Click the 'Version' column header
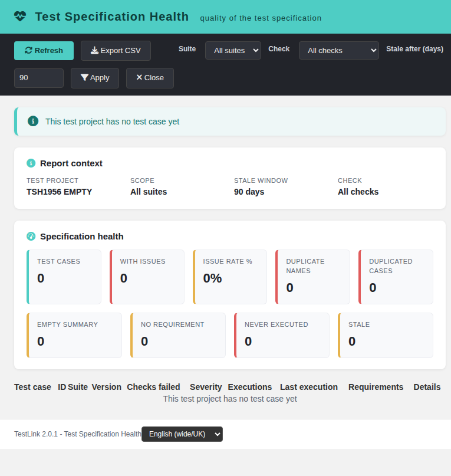The width and height of the screenshot is (451, 476). (x=107, y=387)
